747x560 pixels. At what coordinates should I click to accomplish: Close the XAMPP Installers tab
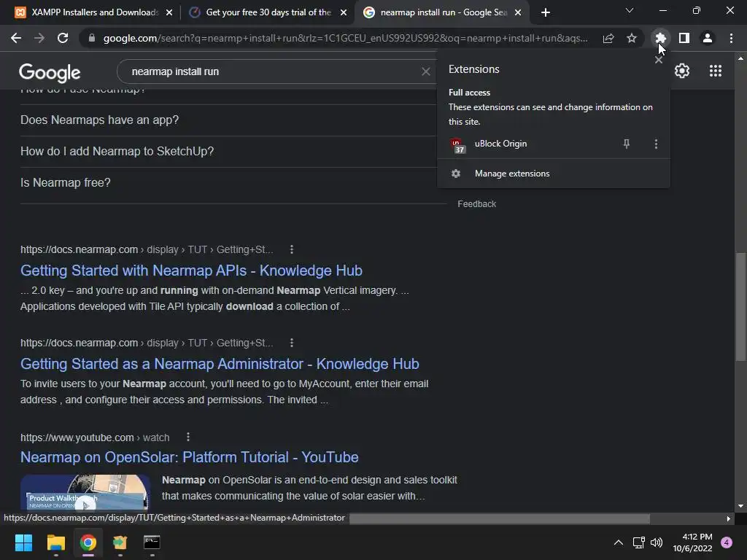(x=169, y=12)
